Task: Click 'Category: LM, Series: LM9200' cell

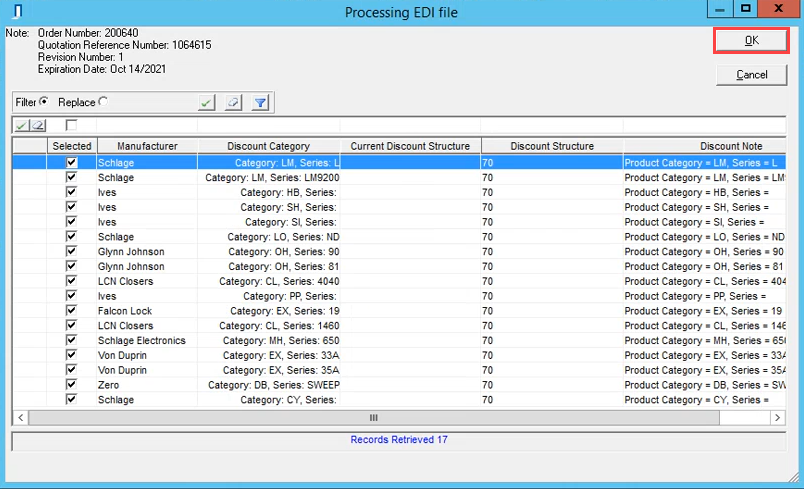Action: coord(269,177)
